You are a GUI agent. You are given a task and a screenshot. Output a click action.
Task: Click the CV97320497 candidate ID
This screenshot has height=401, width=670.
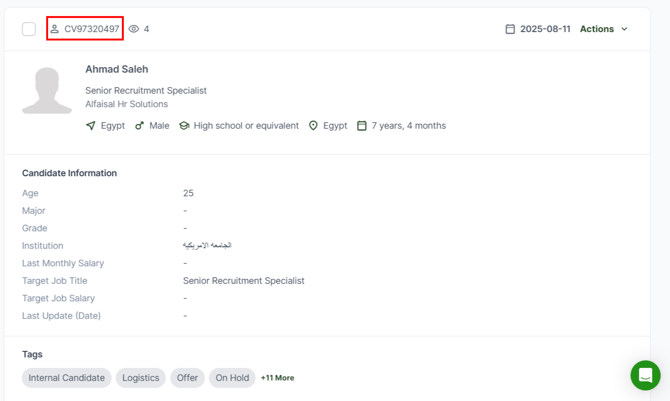[92, 29]
